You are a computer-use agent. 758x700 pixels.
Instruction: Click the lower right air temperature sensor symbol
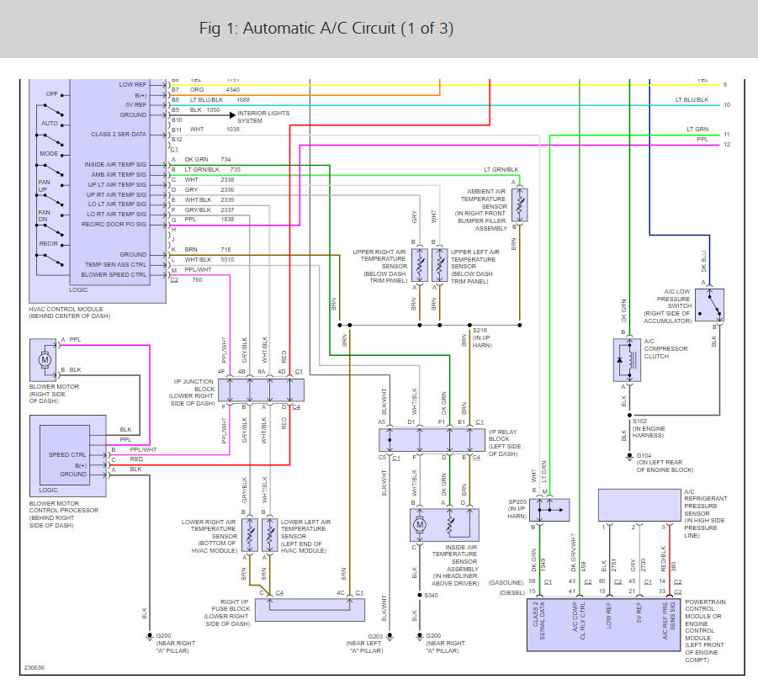250,535
